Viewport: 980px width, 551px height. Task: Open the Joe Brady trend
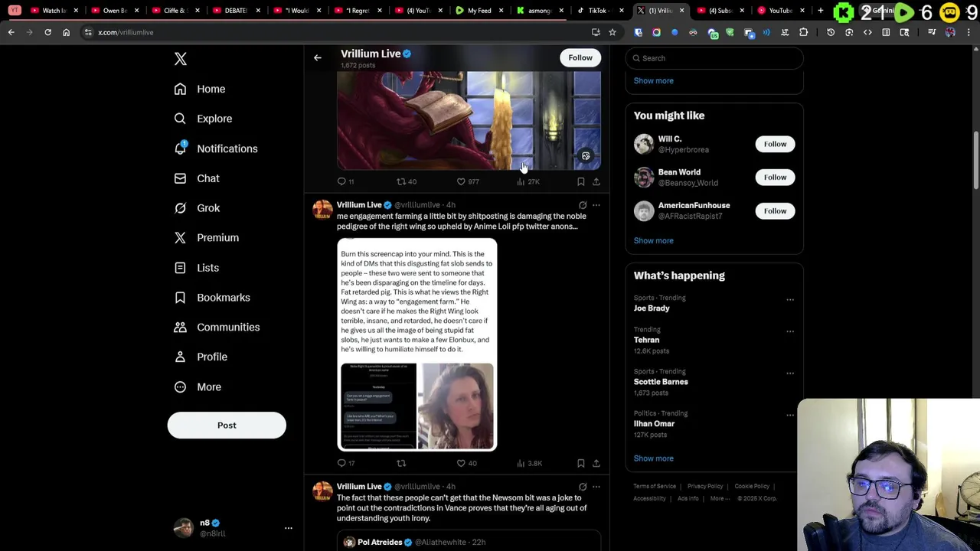[x=652, y=308]
